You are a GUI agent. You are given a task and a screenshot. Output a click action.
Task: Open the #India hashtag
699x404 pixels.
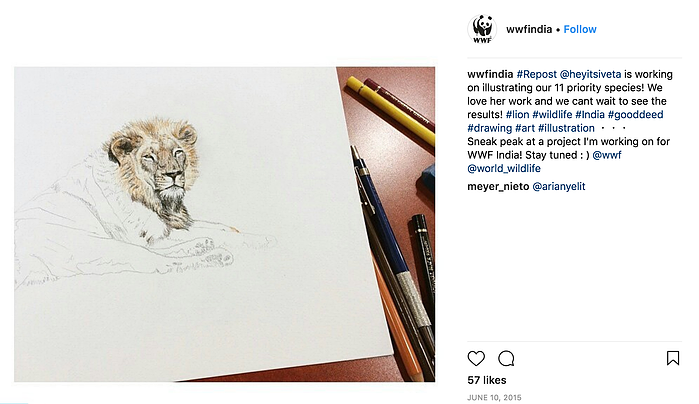point(590,115)
